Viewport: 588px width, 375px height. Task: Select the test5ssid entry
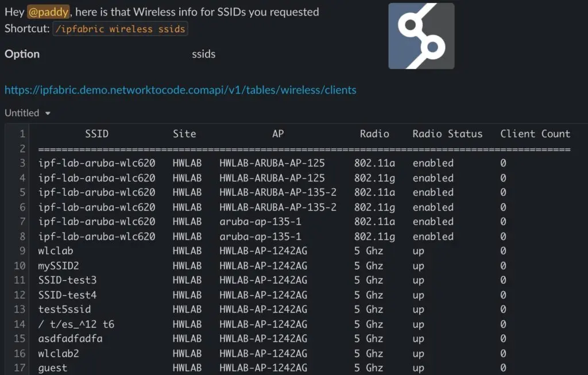click(64, 310)
